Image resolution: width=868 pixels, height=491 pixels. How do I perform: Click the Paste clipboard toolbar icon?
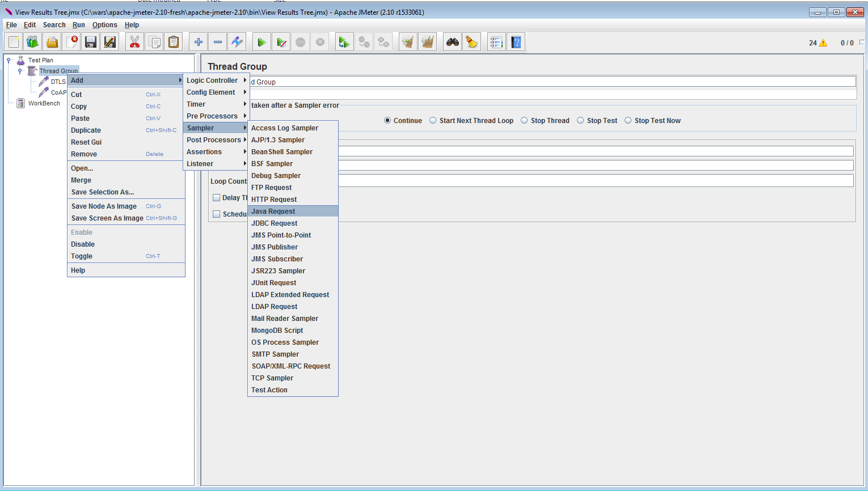click(174, 42)
